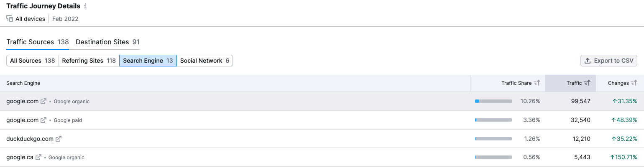Export table to CSV
This screenshot has width=644, height=168.
tap(609, 61)
